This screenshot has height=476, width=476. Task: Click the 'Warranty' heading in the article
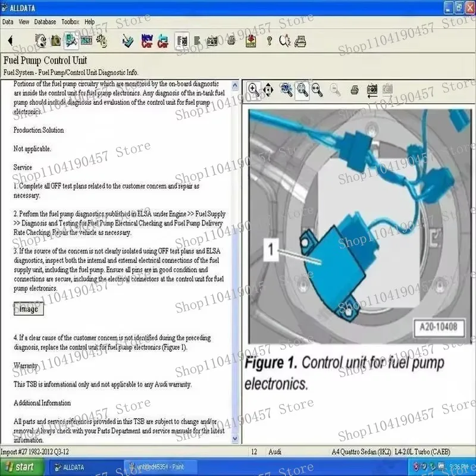(26, 365)
